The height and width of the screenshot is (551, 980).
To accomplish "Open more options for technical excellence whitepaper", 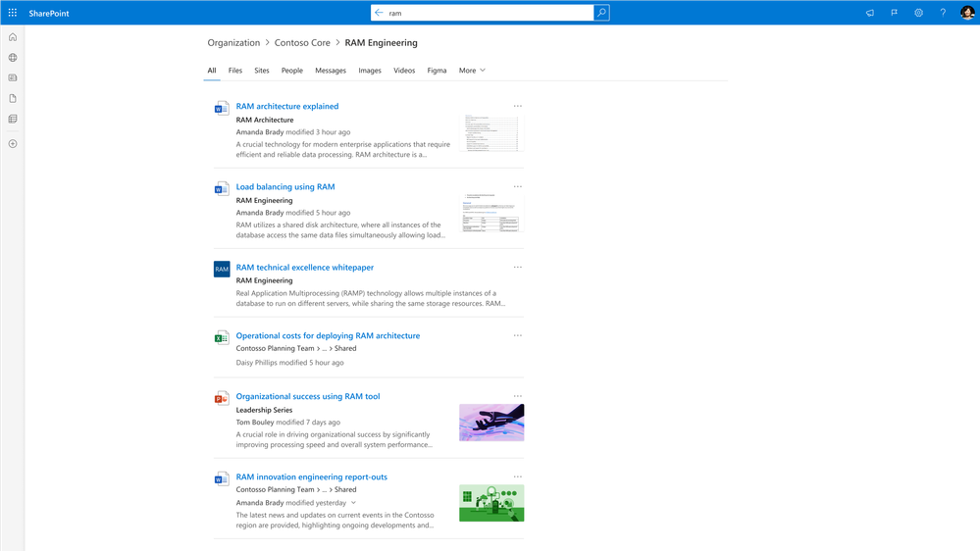I will point(518,268).
